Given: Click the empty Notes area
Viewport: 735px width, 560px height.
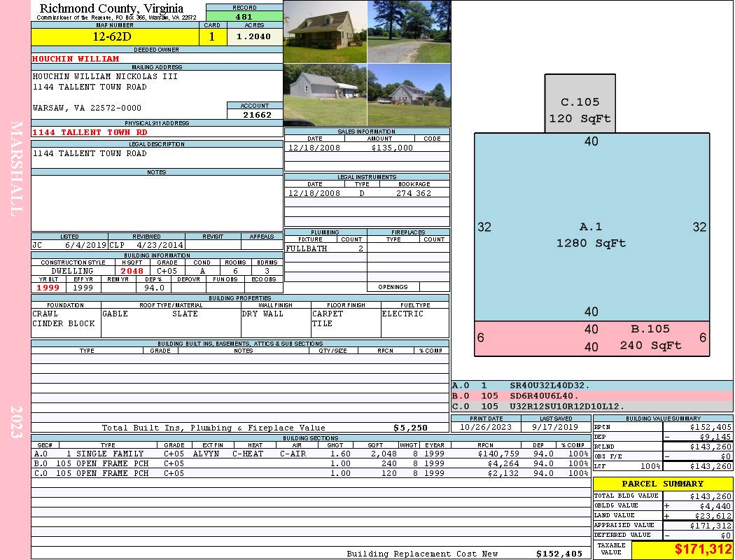Looking at the screenshot, I should click(157, 203).
